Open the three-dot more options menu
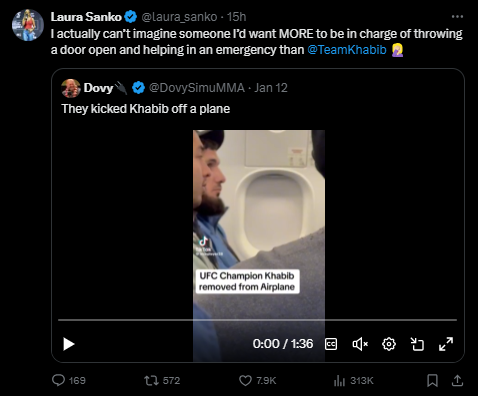The height and width of the screenshot is (396, 478). click(x=457, y=16)
